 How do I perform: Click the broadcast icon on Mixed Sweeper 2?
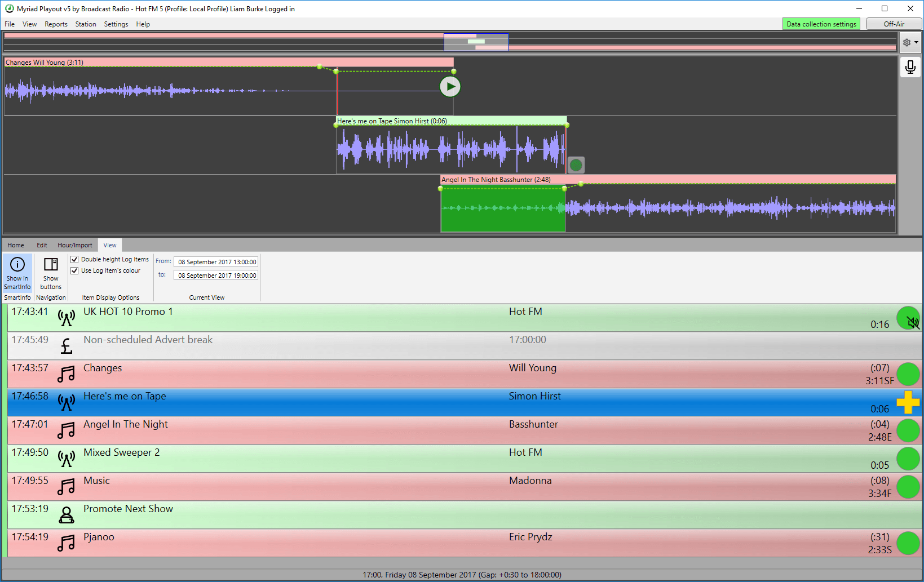[x=66, y=458]
